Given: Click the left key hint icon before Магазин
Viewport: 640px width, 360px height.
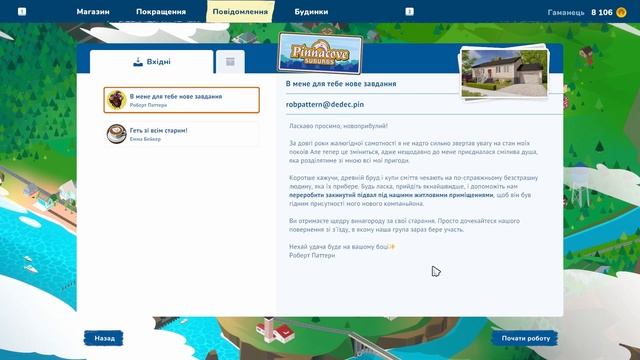Looking at the screenshot, I should [22, 12].
